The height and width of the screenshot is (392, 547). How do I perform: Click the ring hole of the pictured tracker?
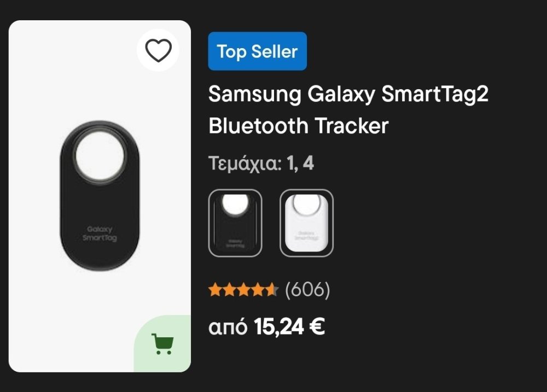click(99, 155)
